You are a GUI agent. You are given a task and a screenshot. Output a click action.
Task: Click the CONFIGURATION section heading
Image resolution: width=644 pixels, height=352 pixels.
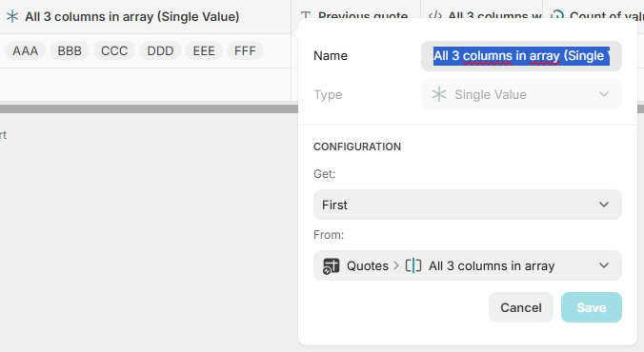(357, 147)
